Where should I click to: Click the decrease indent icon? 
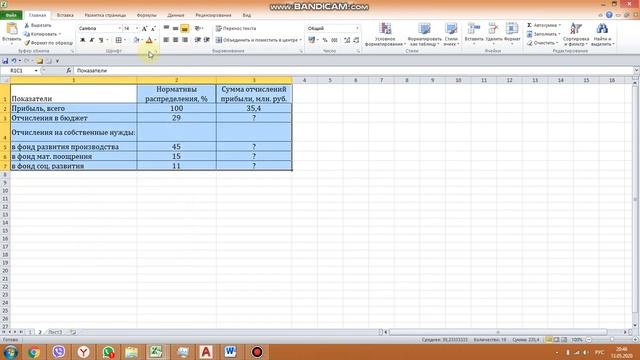coord(198,40)
